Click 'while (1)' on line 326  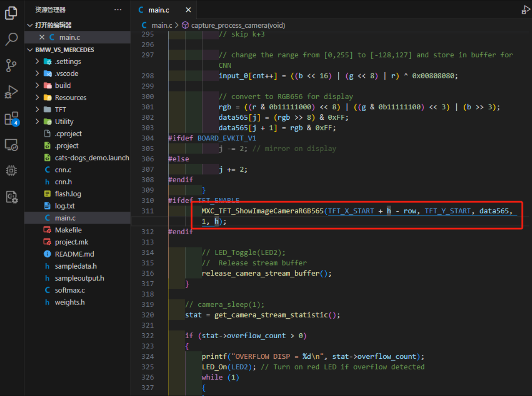tap(221, 378)
